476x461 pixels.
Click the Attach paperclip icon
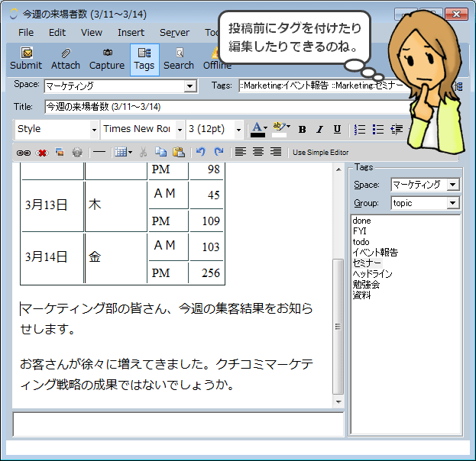(x=66, y=59)
